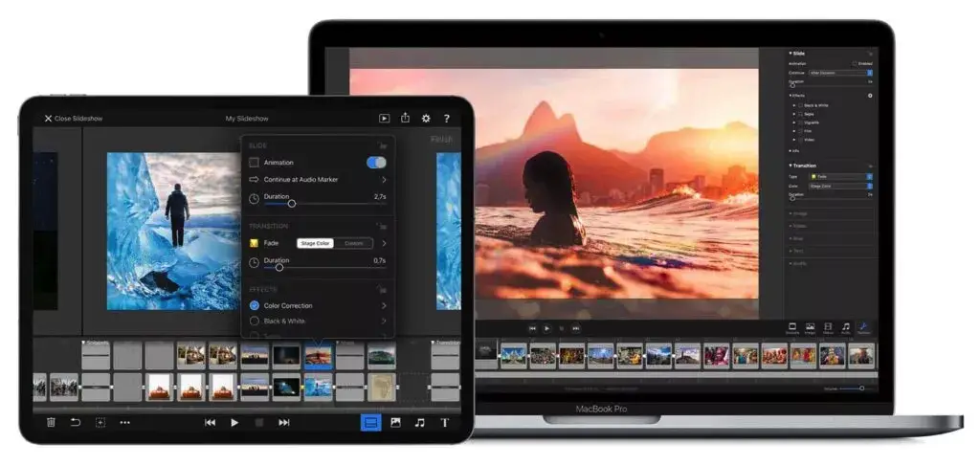Image resolution: width=980 pixels, height=466 pixels.
Task: Expand Continue at Audio Marker chevron
Action: (x=384, y=179)
